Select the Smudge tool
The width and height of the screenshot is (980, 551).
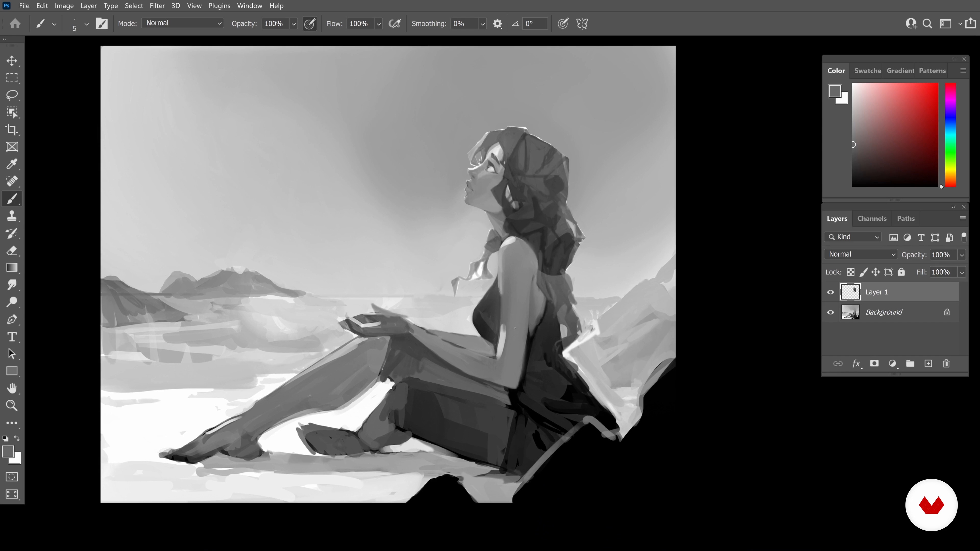[x=12, y=285]
